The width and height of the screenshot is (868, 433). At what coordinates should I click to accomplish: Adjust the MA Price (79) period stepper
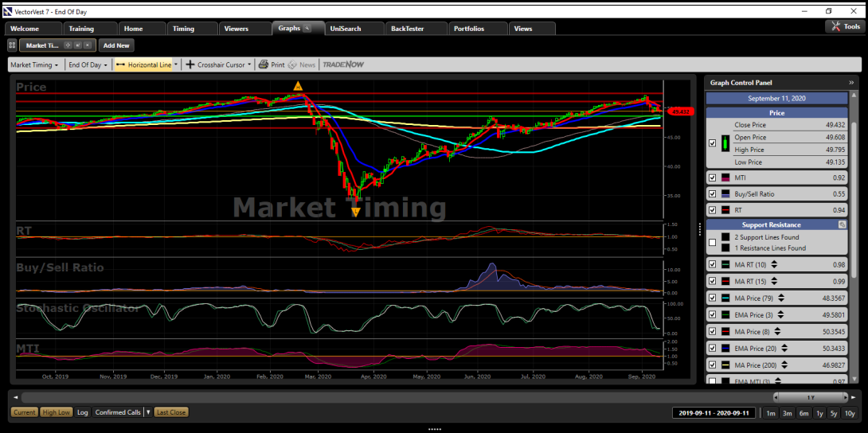pyautogui.click(x=781, y=298)
